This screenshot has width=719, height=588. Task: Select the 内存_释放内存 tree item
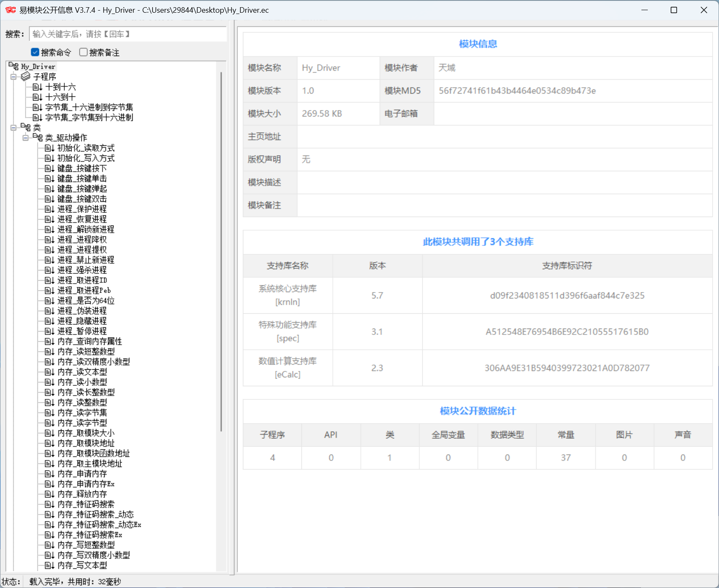click(x=82, y=494)
